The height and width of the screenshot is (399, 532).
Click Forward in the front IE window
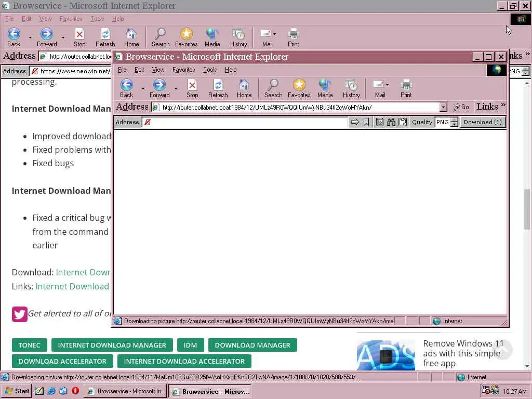pyautogui.click(x=159, y=88)
